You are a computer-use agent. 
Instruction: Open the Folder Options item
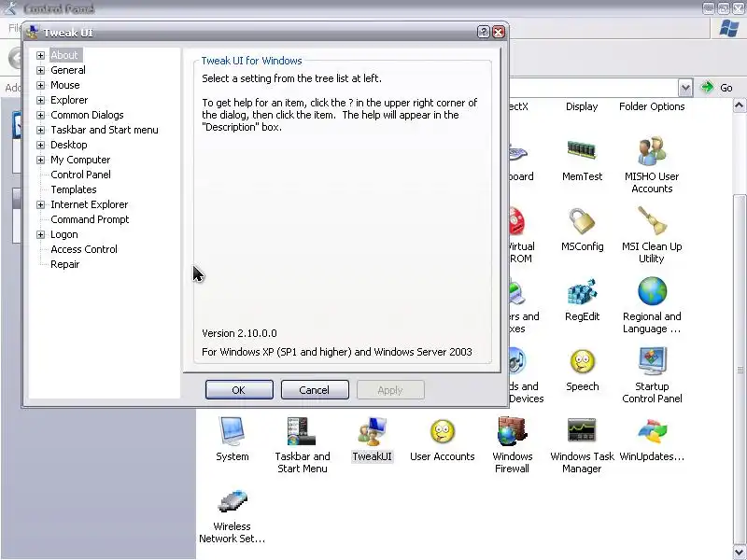pyautogui.click(x=652, y=106)
